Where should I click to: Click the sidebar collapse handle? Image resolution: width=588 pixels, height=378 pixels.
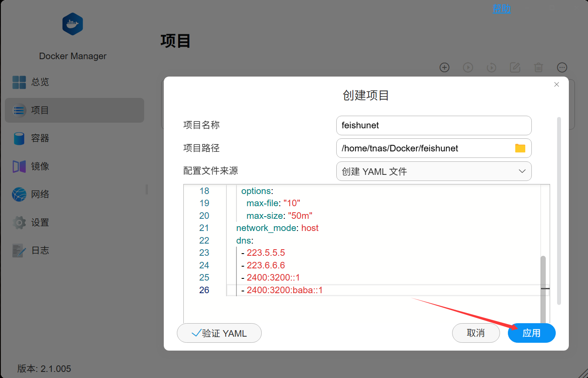(147, 189)
